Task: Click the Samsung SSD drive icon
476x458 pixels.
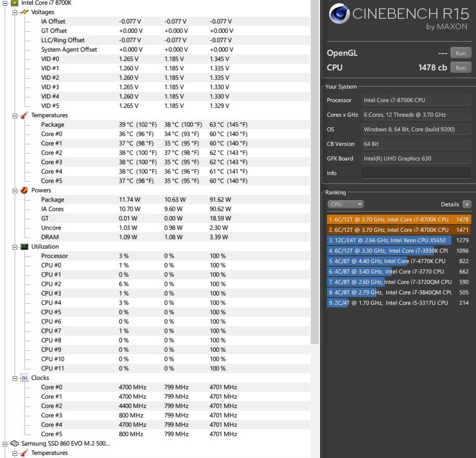Action: pos(14,443)
